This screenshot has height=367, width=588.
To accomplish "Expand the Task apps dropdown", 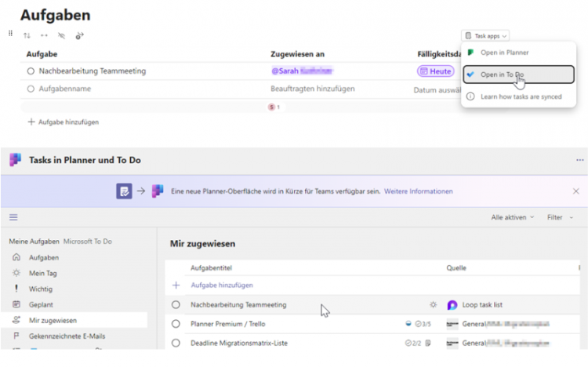I will click(486, 35).
